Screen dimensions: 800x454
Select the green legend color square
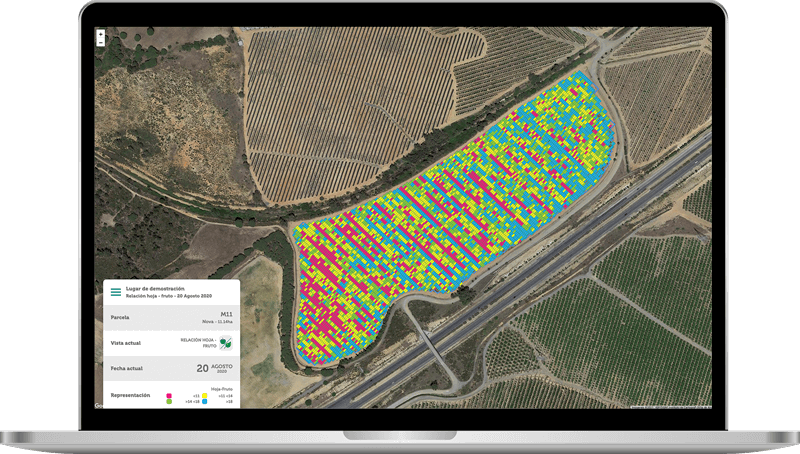point(168,402)
